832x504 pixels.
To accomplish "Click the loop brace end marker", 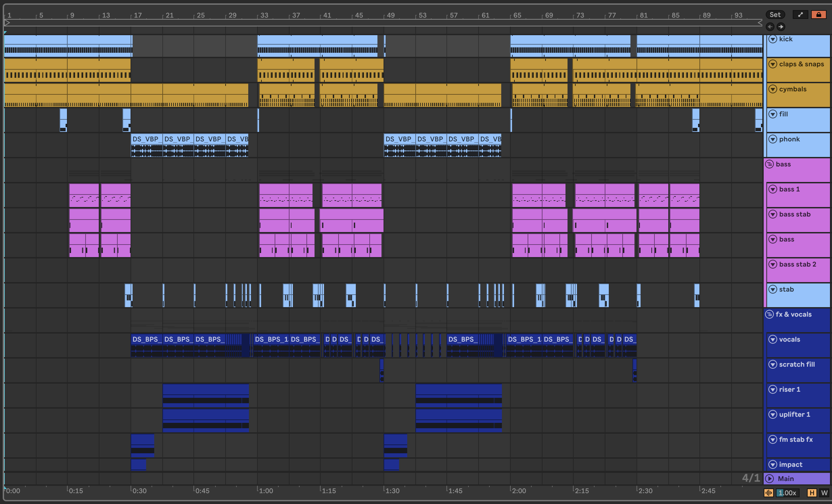I will [x=760, y=23].
